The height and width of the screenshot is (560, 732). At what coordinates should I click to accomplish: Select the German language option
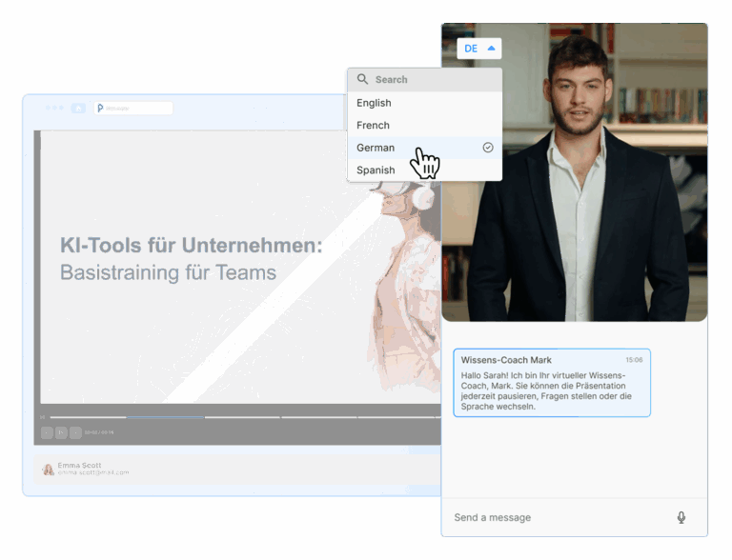pos(376,148)
